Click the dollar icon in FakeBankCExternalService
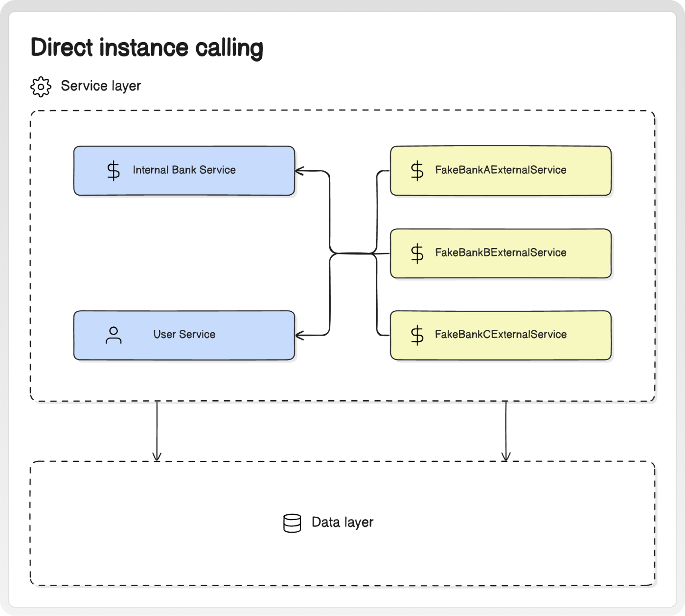This screenshot has width=685, height=616. pos(417,335)
